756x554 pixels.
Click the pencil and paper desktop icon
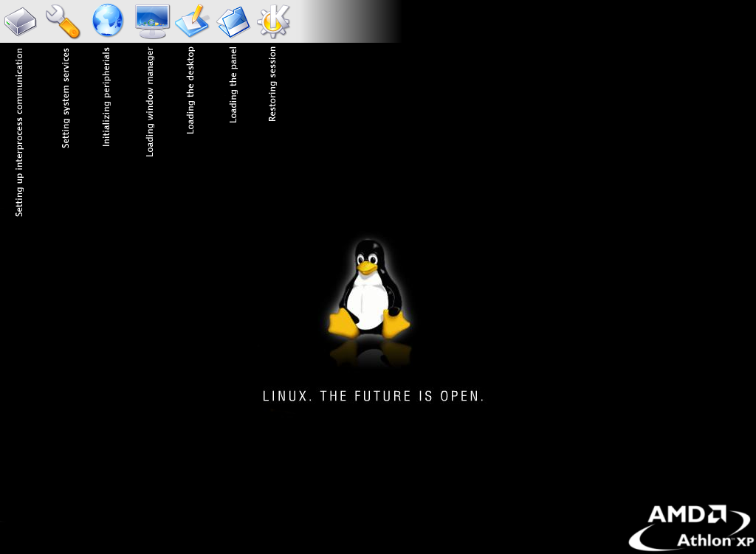(x=192, y=21)
